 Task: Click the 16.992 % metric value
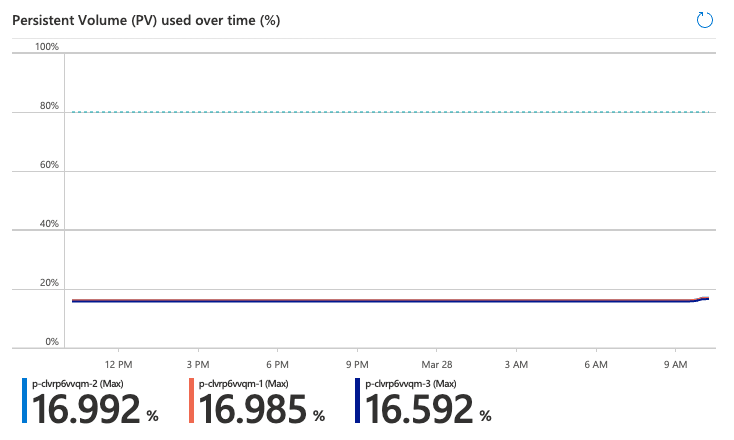pyautogui.click(x=96, y=409)
